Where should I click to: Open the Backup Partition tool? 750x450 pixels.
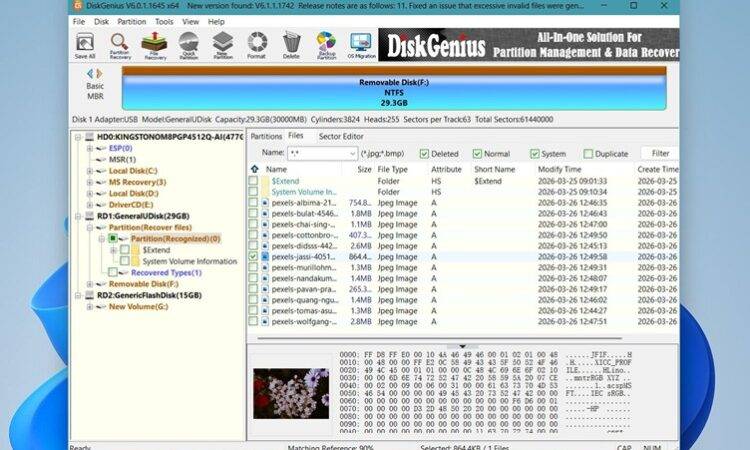click(x=326, y=45)
